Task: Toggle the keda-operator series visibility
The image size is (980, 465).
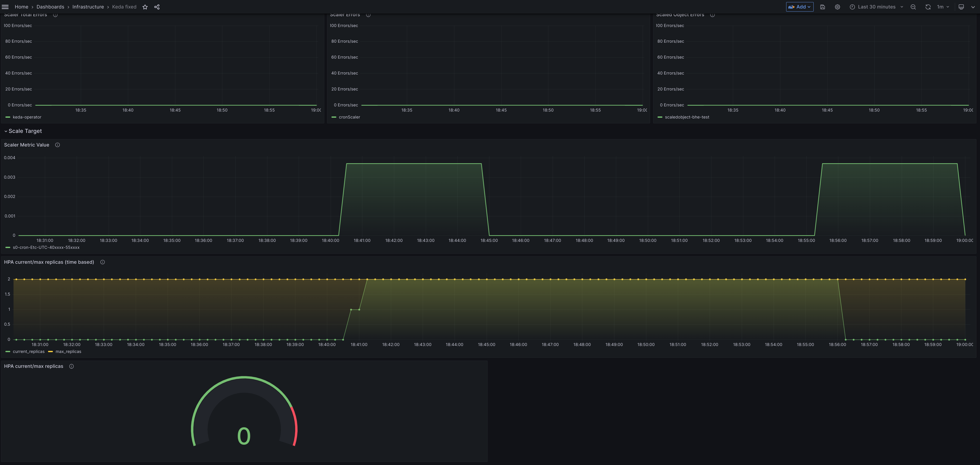Action: point(27,117)
